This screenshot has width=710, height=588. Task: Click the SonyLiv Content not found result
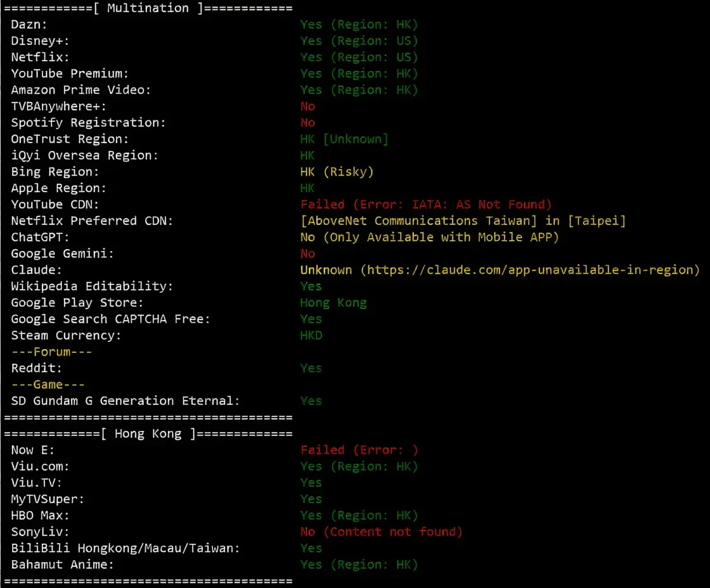pos(381,532)
